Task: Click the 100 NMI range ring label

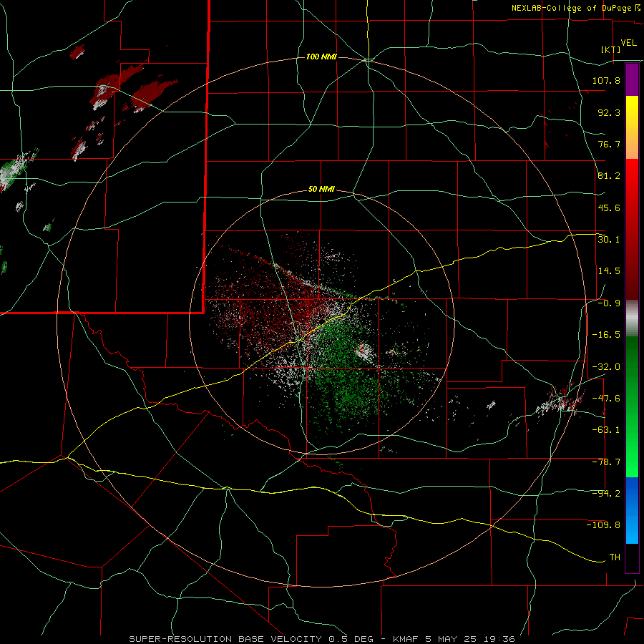Action: 321,57
